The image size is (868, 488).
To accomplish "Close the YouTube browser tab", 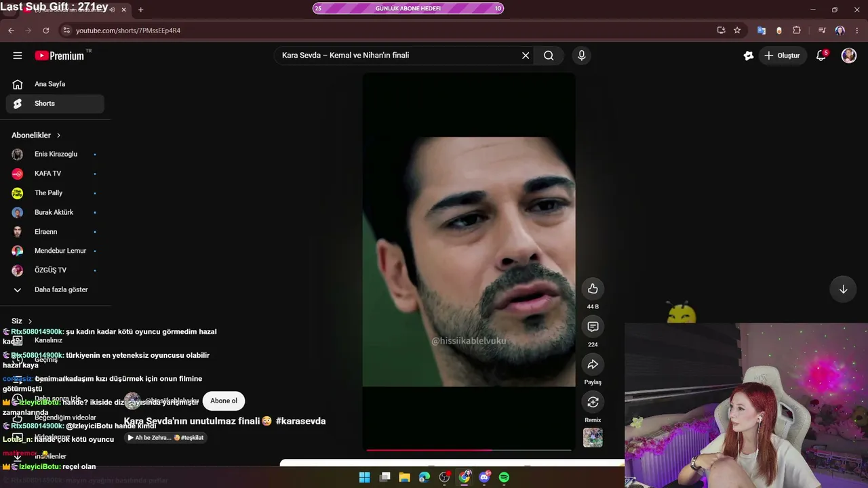I will [123, 9].
